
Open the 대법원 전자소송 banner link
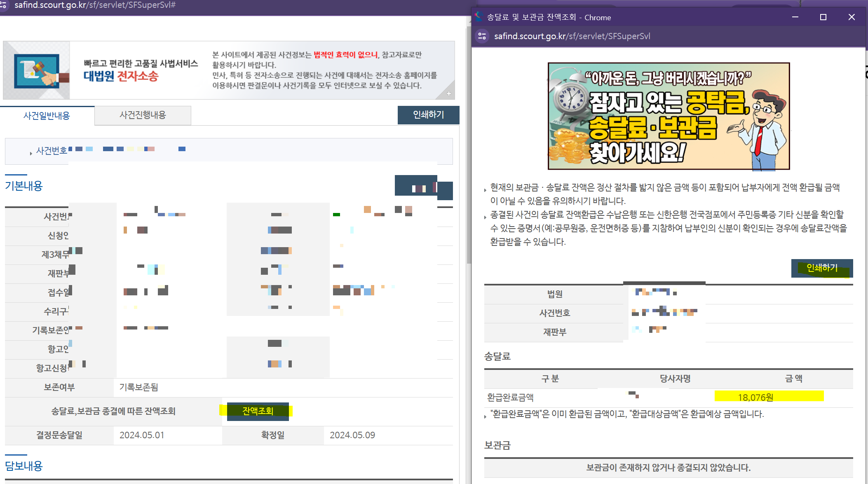tap(121, 76)
